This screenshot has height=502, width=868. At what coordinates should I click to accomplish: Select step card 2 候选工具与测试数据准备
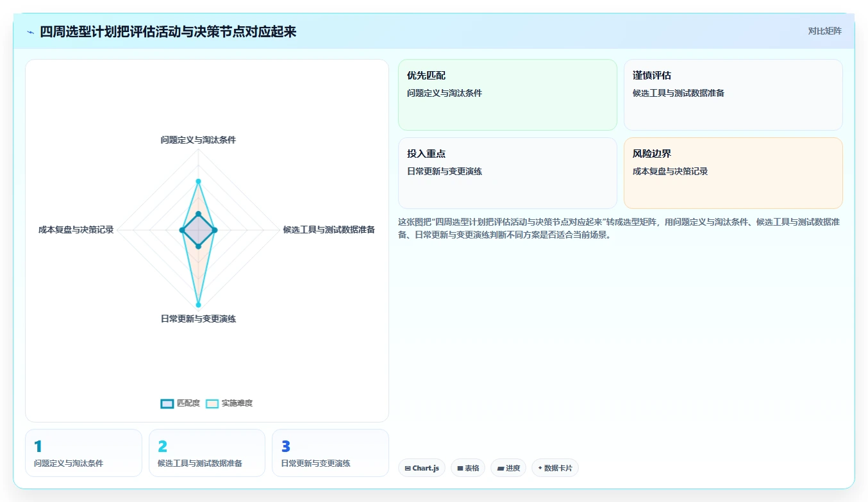click(207, 453)
